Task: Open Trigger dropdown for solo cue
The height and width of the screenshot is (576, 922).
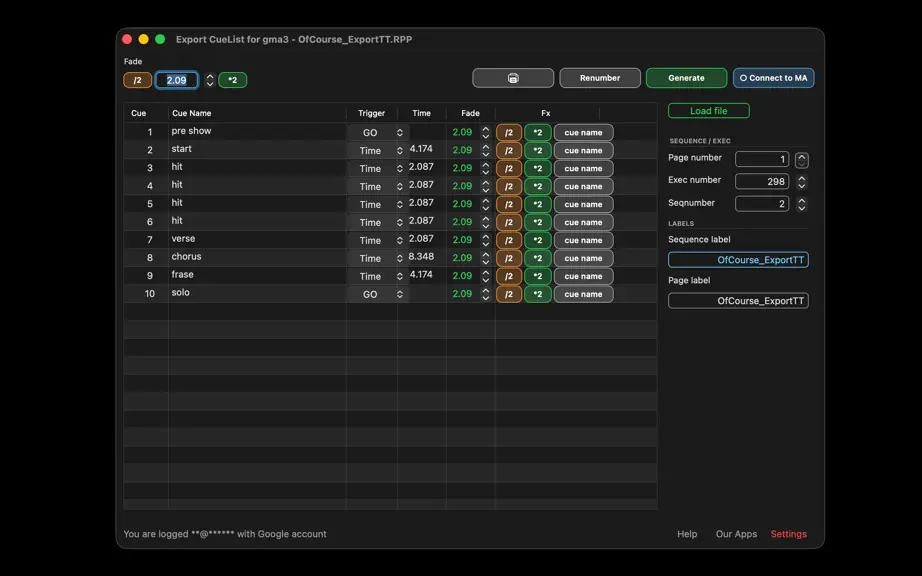Action: 377,294
